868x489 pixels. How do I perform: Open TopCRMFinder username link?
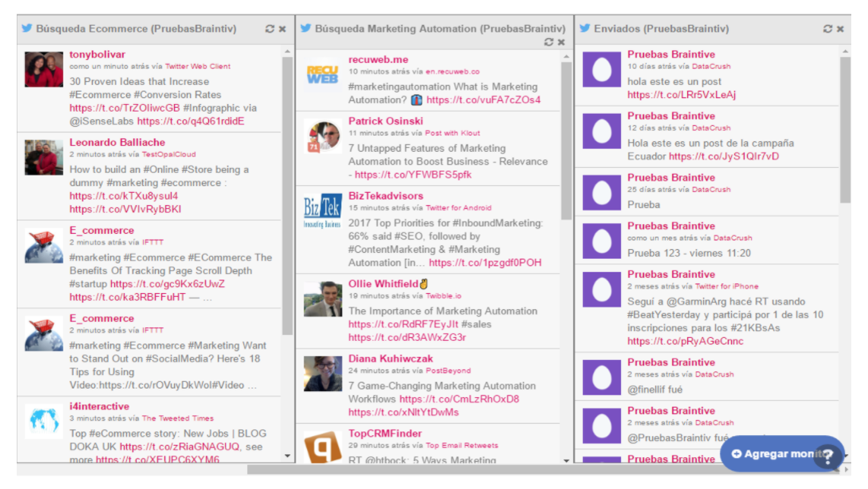click(385, 434)
